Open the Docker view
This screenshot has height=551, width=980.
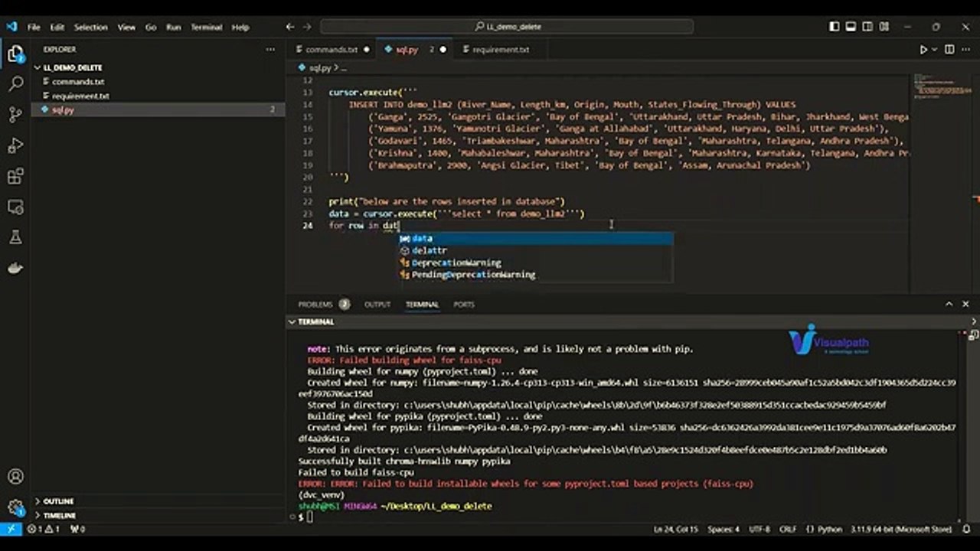[15, 268]
